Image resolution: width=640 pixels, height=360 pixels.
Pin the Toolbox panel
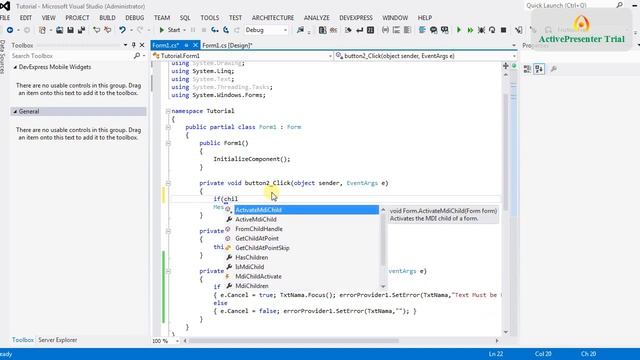point(133,45)
